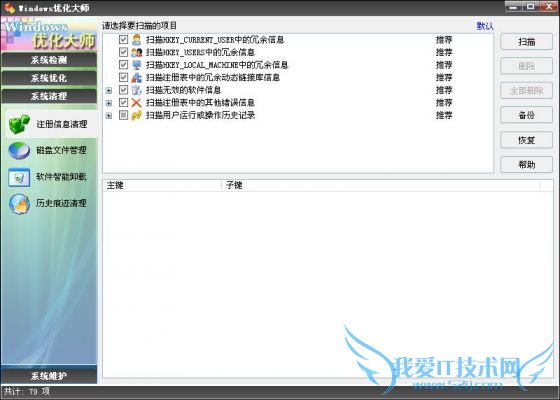Click the 历史记录 footprints row icon
Image resolution: width=560 pixels, height=400 pixels.
point(136,115)
